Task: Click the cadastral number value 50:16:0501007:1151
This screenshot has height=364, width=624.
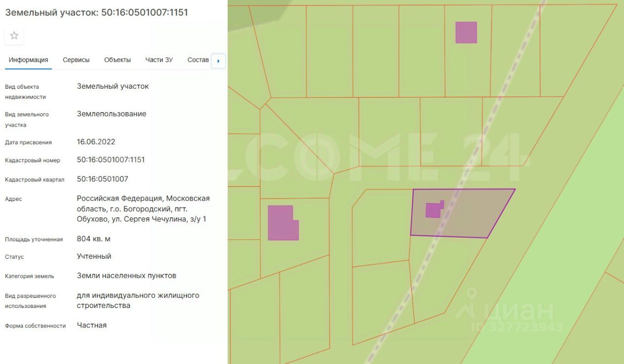Action: coord(111,160)
